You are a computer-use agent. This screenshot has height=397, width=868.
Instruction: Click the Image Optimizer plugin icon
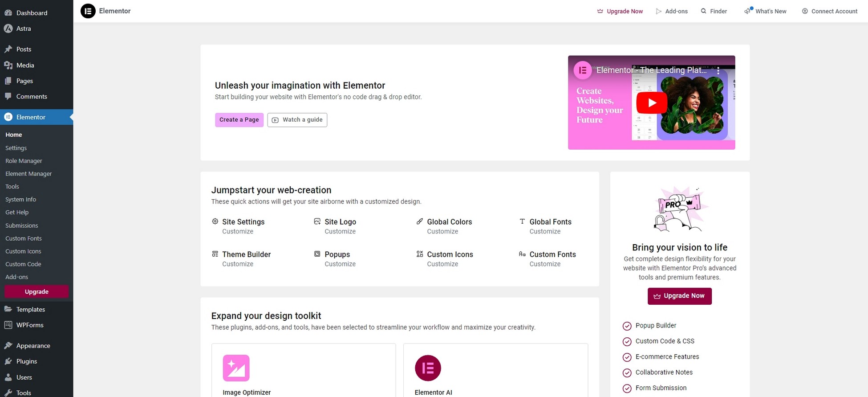(236, 368)
